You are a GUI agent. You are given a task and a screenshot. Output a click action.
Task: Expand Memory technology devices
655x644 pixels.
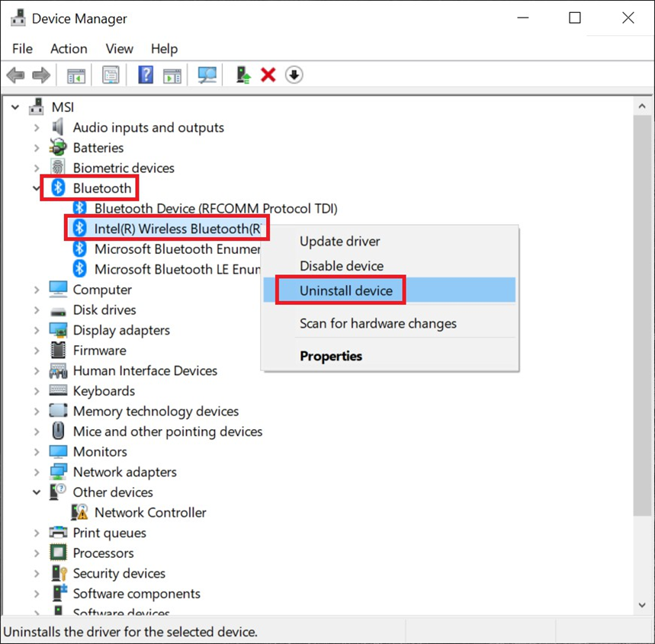pyautogui.click(x=37, y=411)
